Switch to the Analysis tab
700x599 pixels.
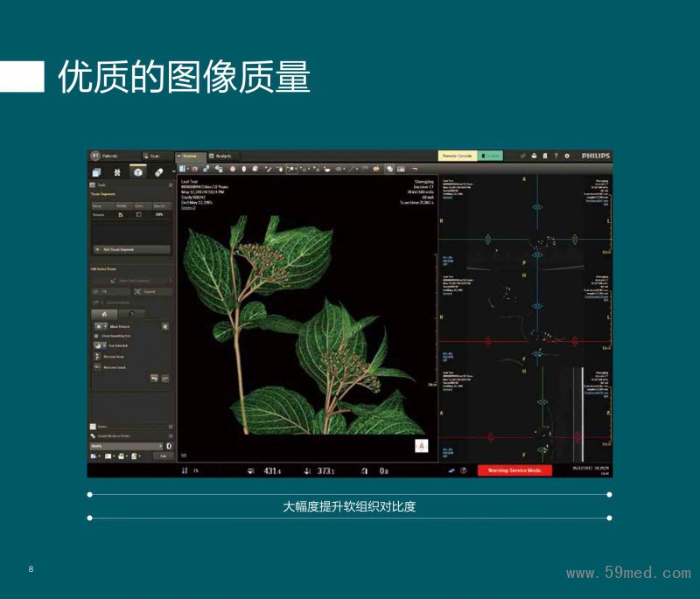[x=219, y=156]
